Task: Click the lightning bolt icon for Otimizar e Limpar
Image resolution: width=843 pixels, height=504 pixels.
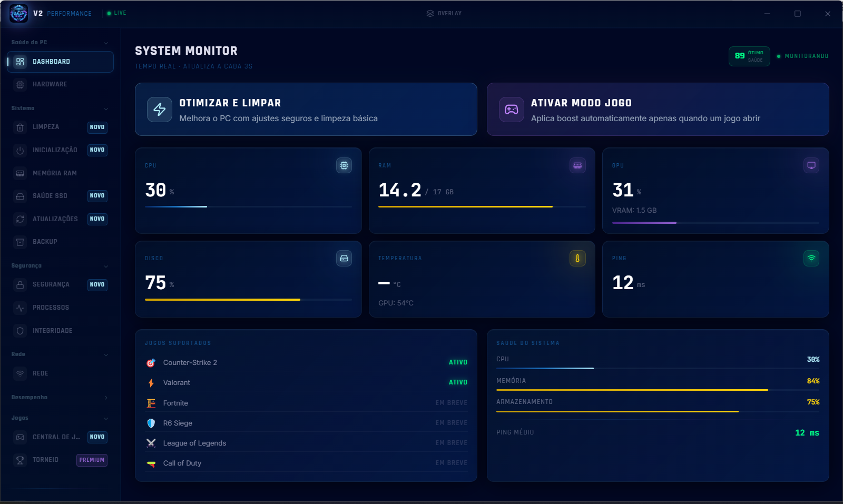Action: 160,110
